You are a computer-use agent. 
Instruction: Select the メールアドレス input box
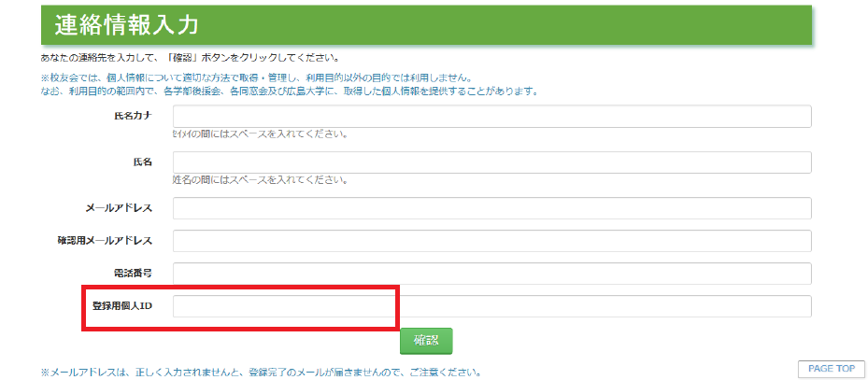tap(492, 208)
